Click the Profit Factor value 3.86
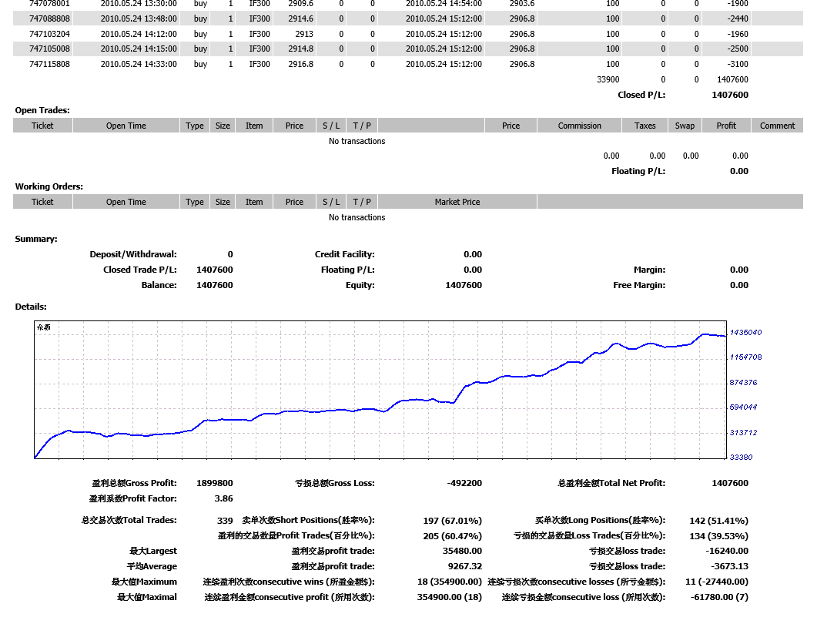The width and height of the screenshot is (817, 644). (223, 498)
